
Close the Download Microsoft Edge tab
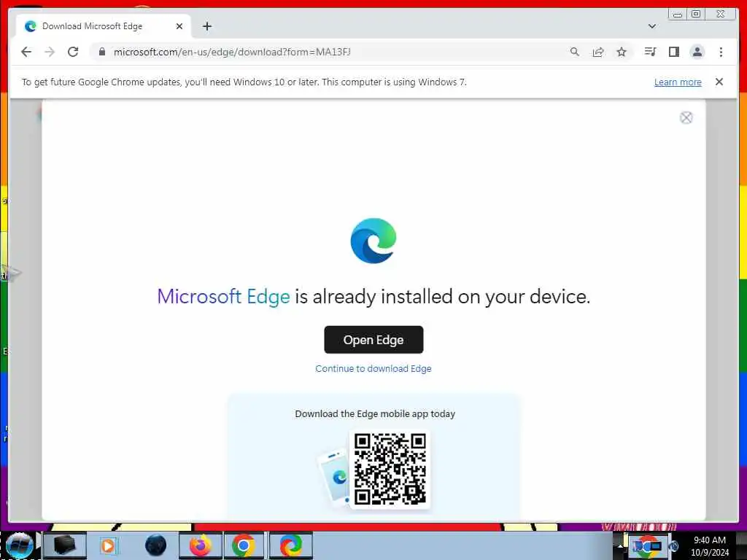(x=179, y=26)
